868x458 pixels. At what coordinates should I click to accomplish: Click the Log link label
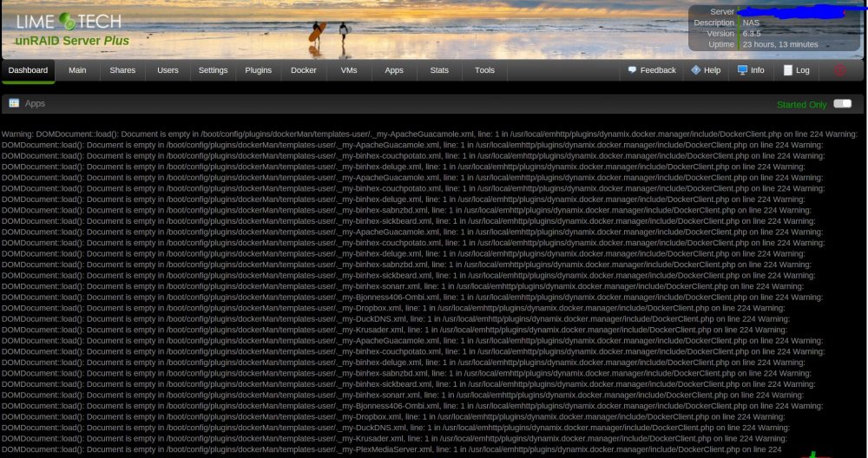[x=803, y=70]
